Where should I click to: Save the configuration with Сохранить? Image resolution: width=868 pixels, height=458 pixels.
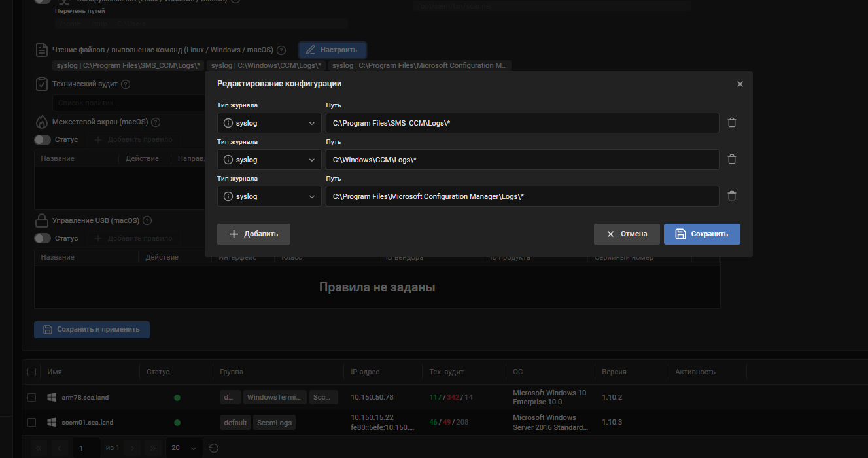[x=702, y=234]
